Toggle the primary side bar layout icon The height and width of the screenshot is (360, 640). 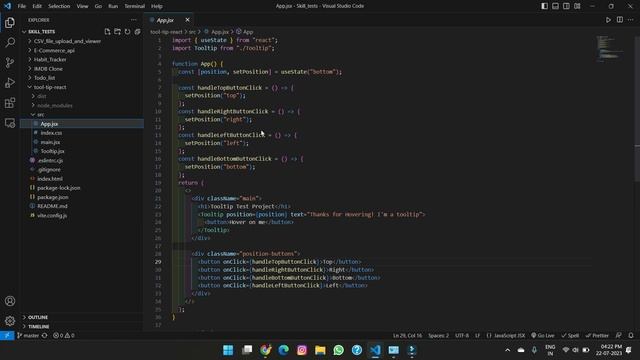(544, 6)
